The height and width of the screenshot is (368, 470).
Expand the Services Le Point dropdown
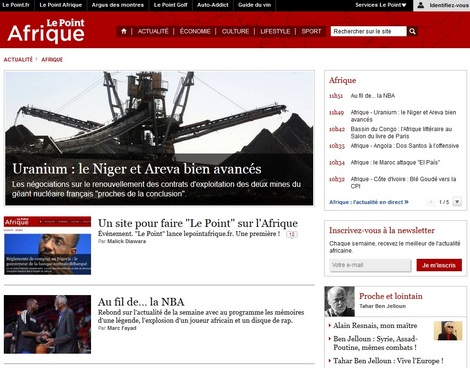tap(381, 5)
